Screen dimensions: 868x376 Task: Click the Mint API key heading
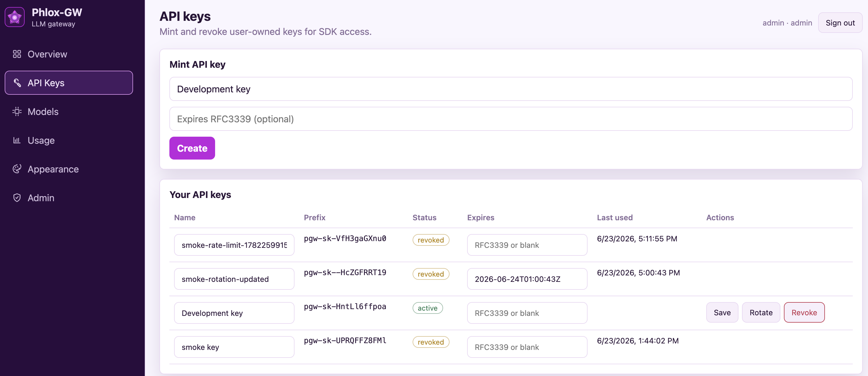tap(198, 65)
